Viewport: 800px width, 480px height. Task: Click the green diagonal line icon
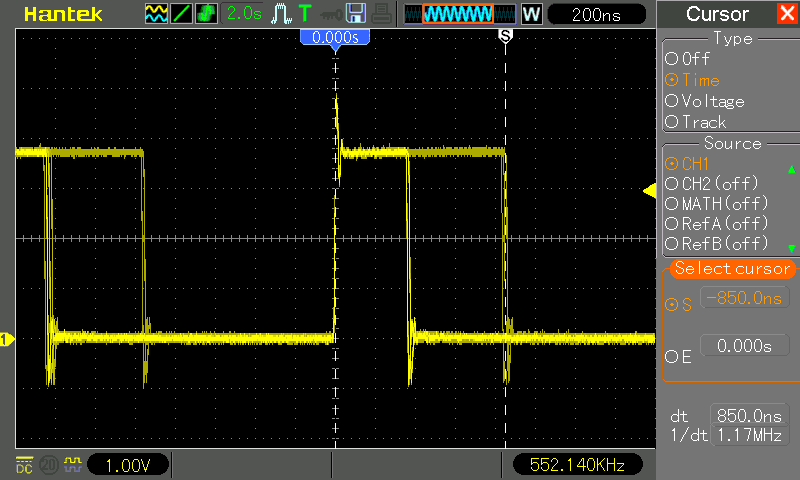click(x=181, y=14)
